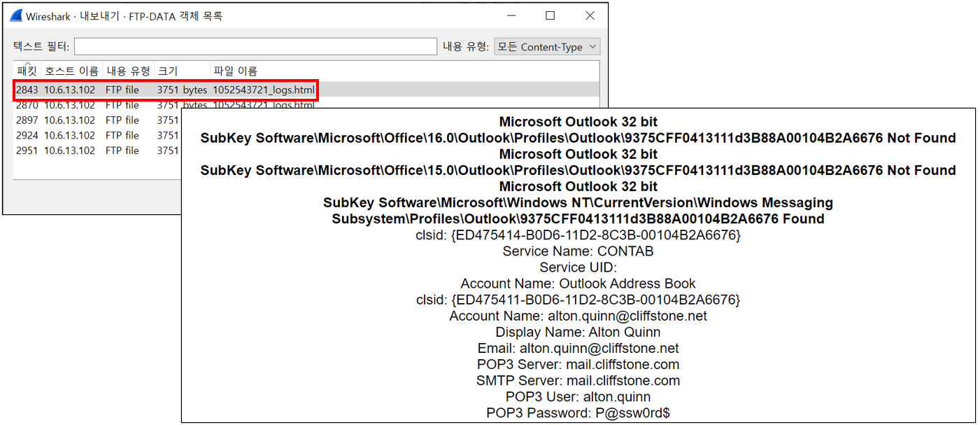Click the POP3 Server: mail.cliffstone.com line
Image resolution: width=980 pixels, height=425 pixels.
tap(578, 365)
